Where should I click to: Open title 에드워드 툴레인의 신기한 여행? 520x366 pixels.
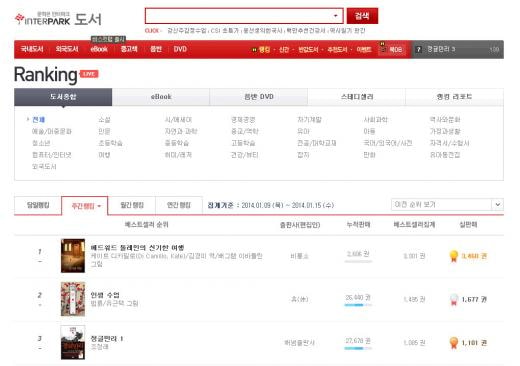(x=137, y=248)
